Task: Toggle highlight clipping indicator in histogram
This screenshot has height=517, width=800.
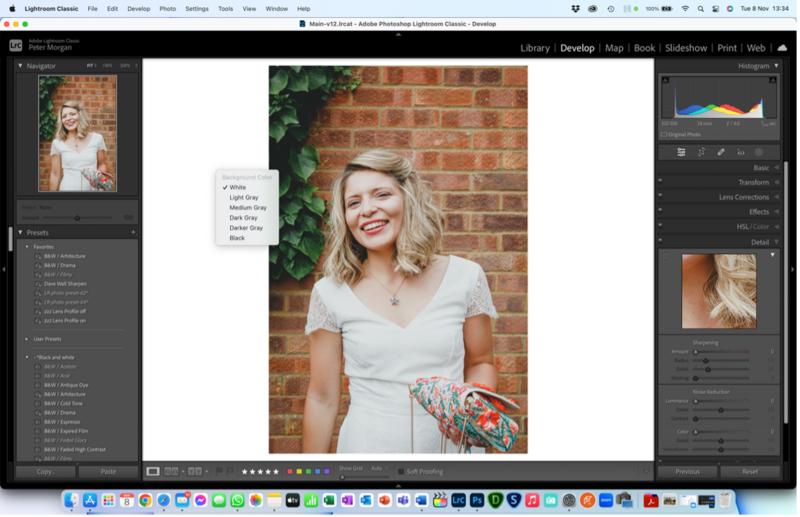Action: (x=772, y=80)
